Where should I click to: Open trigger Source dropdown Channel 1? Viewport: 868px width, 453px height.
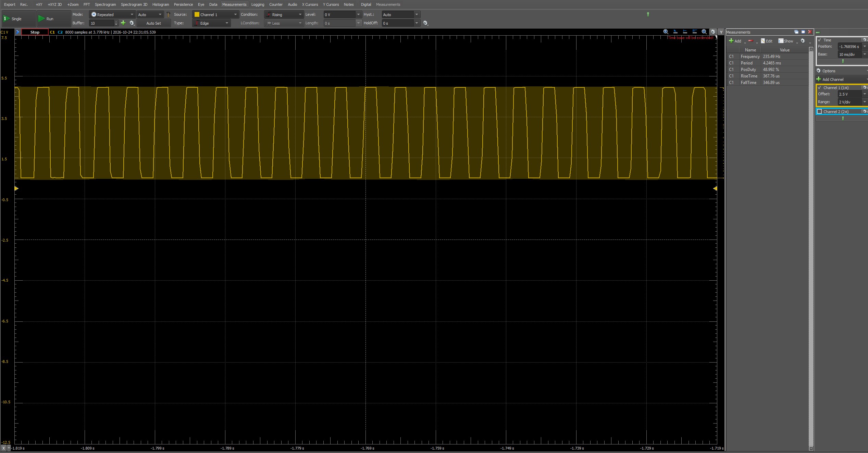point(215,14)
